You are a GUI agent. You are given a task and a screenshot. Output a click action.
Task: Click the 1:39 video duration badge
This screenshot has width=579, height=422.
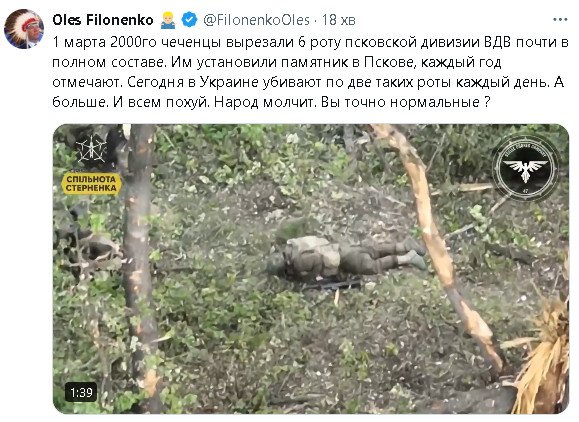click(x=81, y=392)
